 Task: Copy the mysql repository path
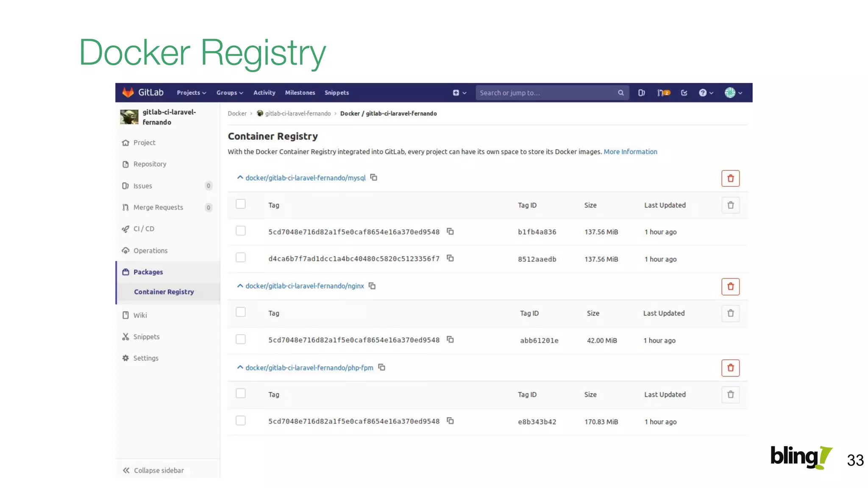click(x=373, y=177)
